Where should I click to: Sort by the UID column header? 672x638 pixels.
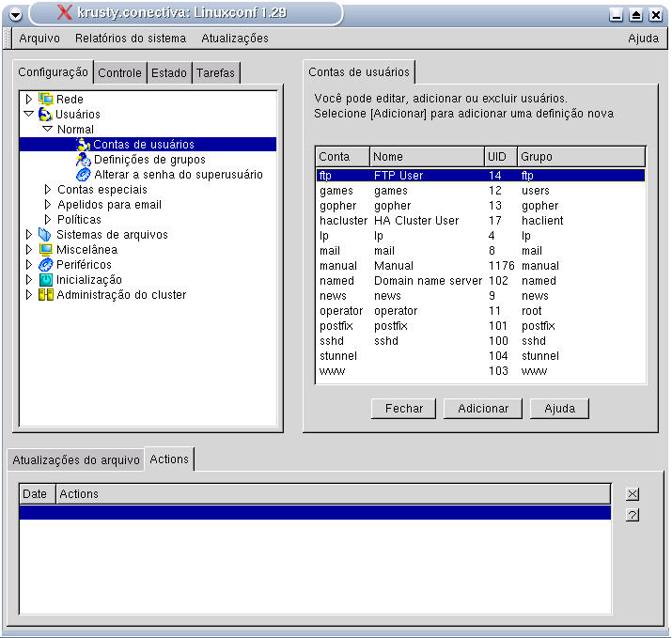[501, 156]
